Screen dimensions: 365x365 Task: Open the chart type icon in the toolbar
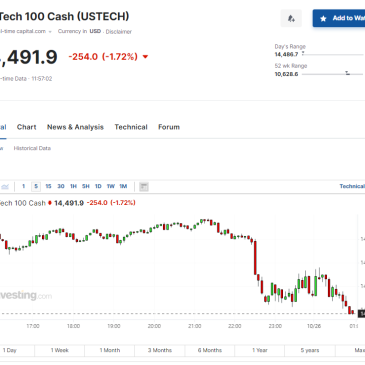[5, 187]
